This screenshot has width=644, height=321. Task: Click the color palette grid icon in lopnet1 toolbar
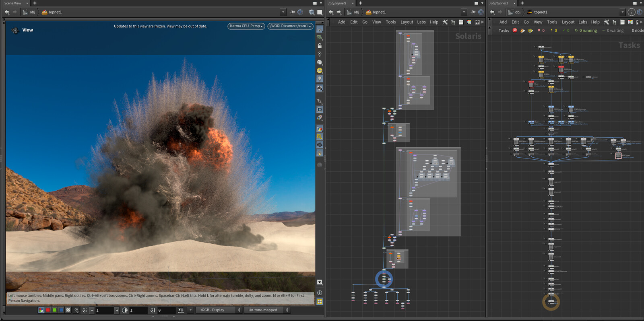pos(469,22)
